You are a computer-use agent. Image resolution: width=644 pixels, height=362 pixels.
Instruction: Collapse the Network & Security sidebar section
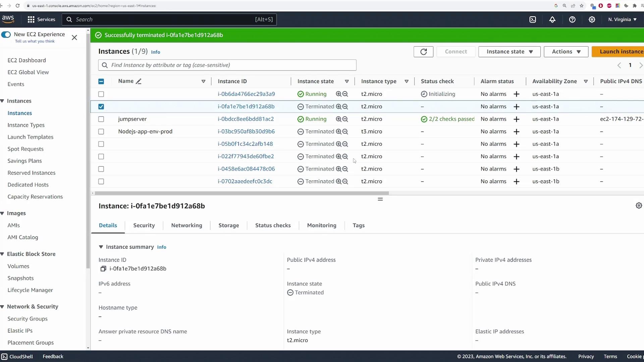(2, 307)
